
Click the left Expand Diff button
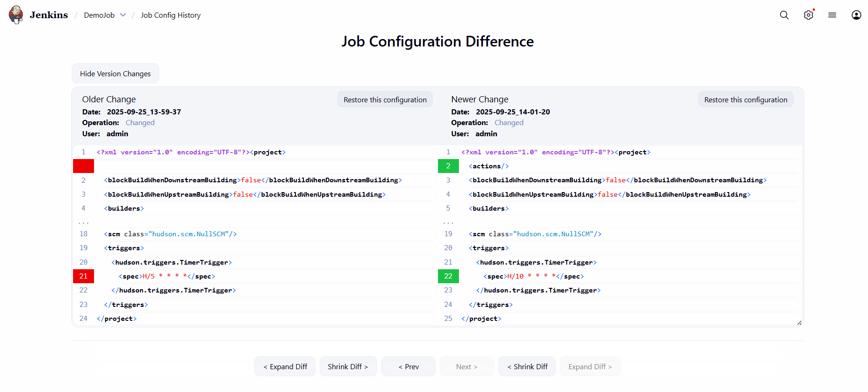285,366
